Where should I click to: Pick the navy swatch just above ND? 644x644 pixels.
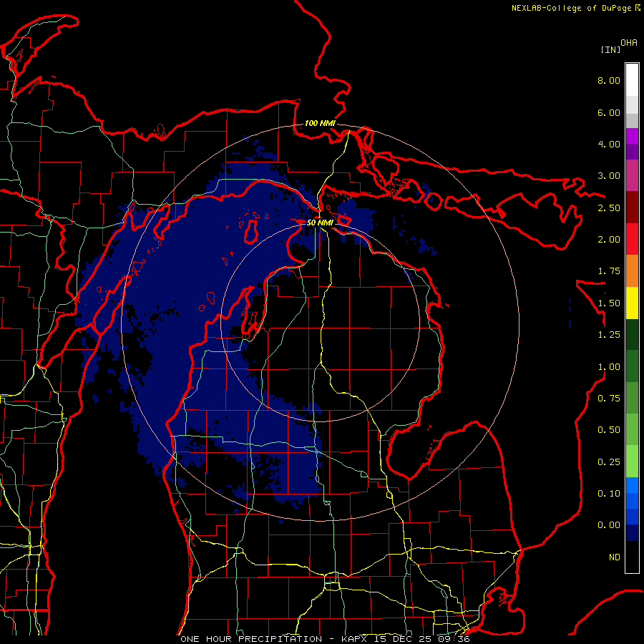click(x=632, y=533)
